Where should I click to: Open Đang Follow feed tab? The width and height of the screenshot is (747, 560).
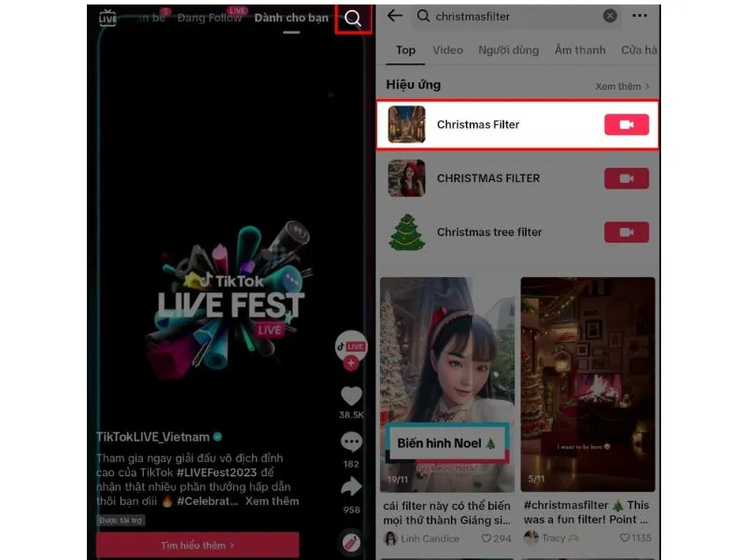pyautogui.click(x=209, y=18)
